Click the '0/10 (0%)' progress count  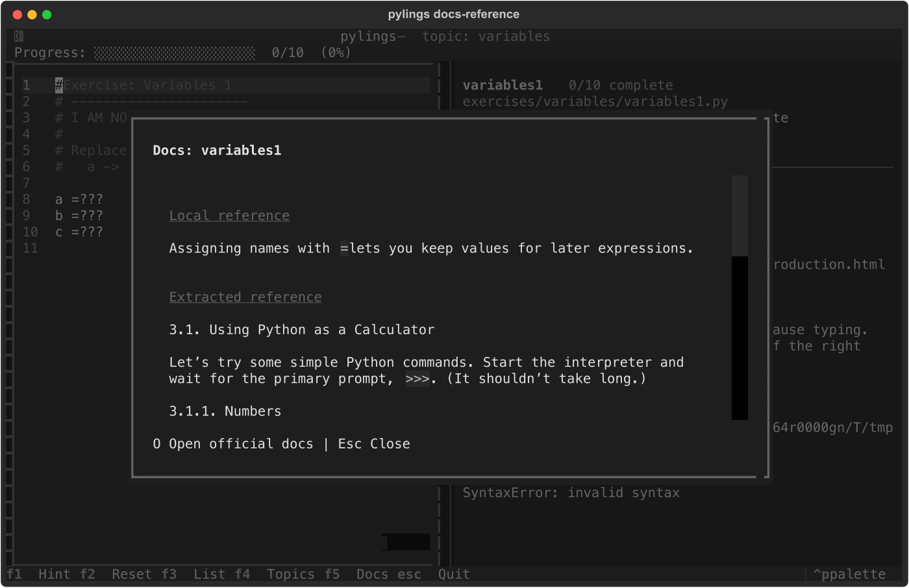(x=312, y=53)
